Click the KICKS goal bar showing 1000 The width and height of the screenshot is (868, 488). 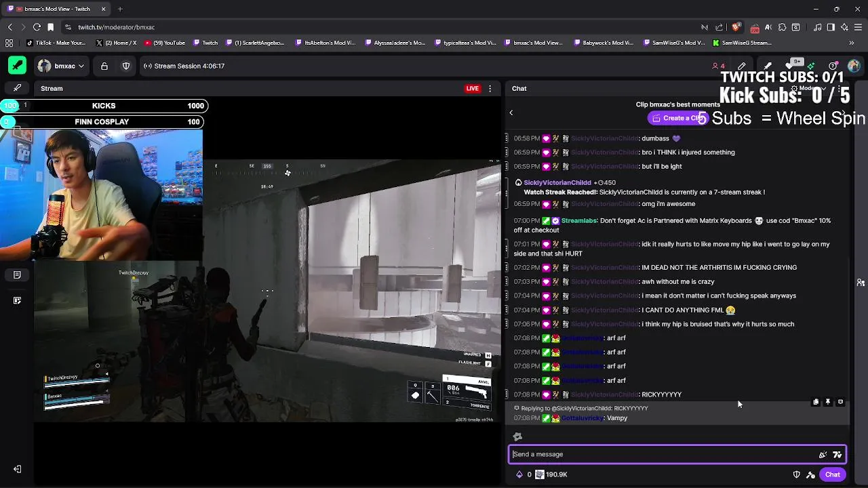tap(104, 106)
